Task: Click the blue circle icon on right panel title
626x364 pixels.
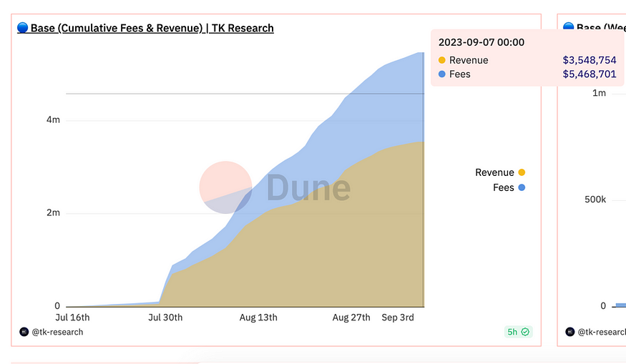Action: 568,27
